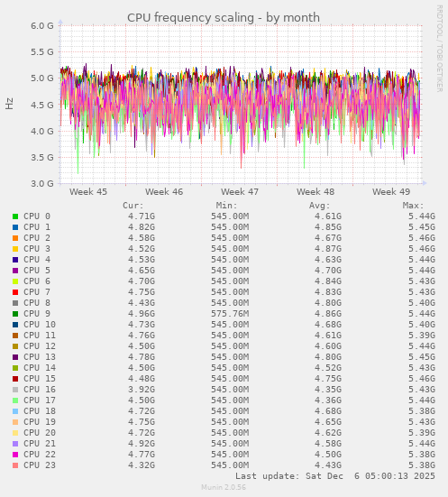Click the 'CPU 12' legend label
Viewport: 448px width, 497px height.
pyautogui.click(x=40, y=346)
